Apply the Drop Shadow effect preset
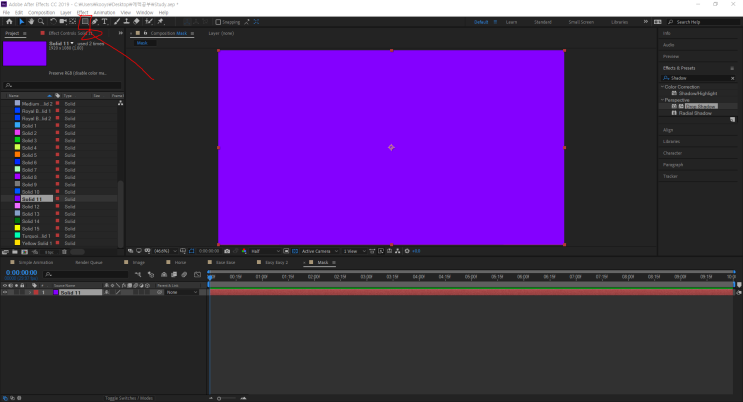743x402 pixels. coord(700,106)
